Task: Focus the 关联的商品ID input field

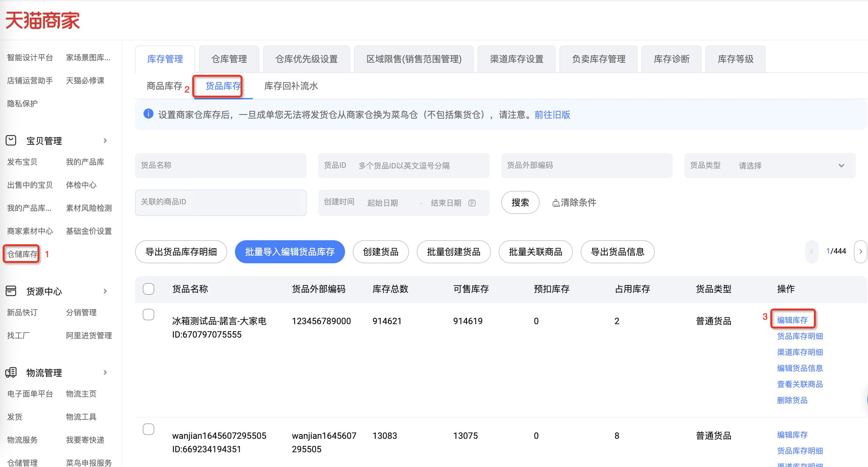Action: [221, 203]
